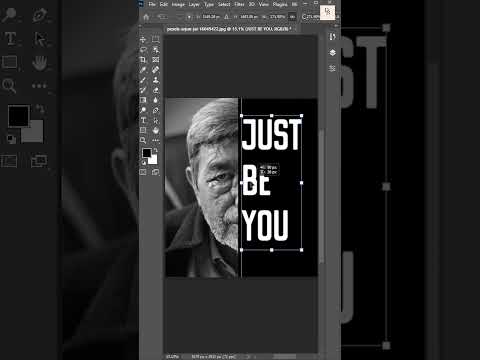Toggle relative positioning triangle in options bar
This screenshot has height=360, width=480.
point(227,17)
